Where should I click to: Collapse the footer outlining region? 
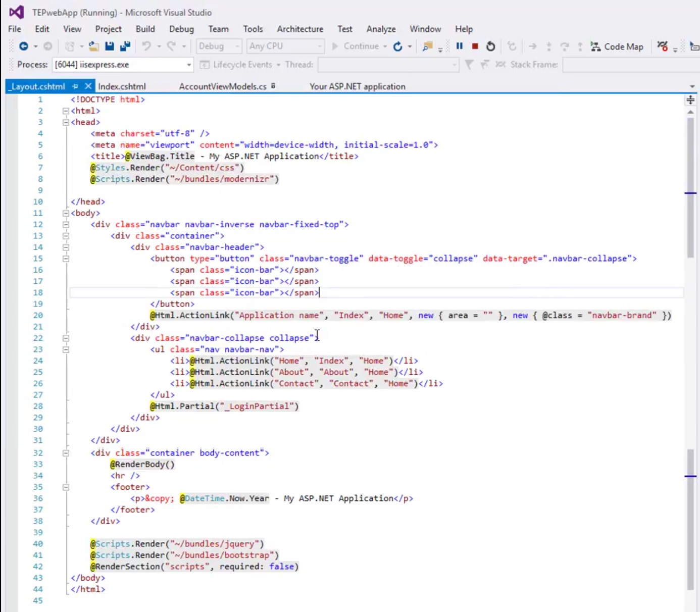coord(66,487)
